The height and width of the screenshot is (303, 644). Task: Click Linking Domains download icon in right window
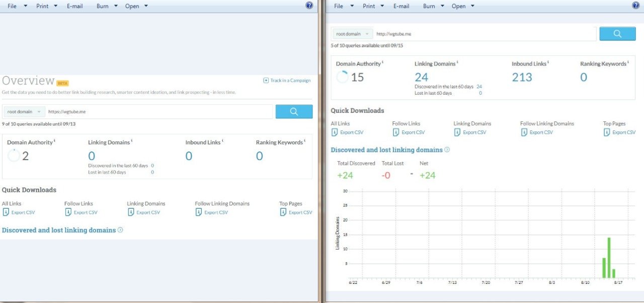coord(457,132)
